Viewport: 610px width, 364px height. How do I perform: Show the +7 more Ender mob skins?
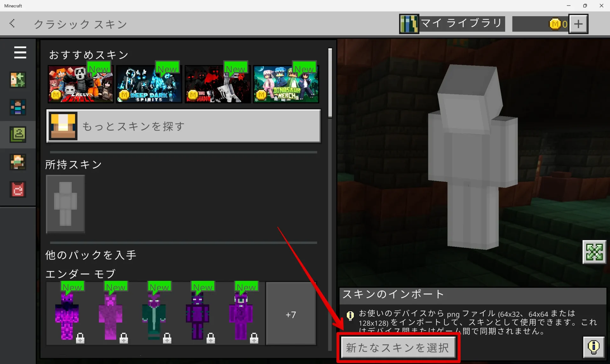(x=291, y=314)
